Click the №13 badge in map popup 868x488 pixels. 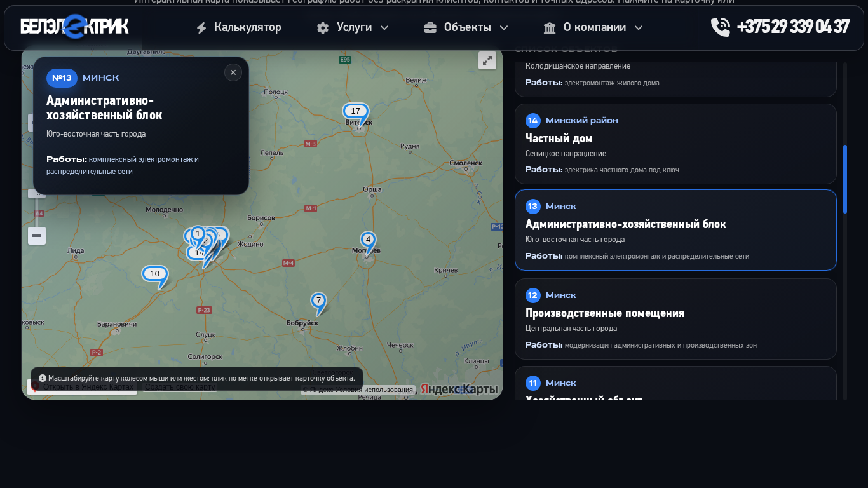(x=62, y=78)
